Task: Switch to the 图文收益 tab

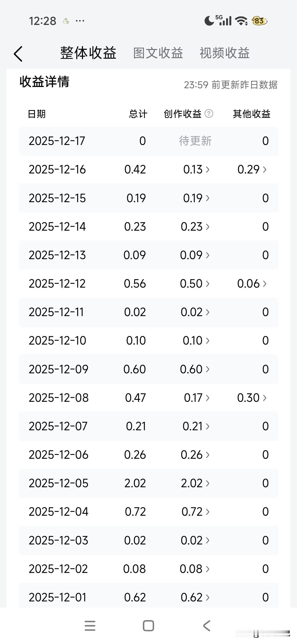Action: tap(158, 53)
